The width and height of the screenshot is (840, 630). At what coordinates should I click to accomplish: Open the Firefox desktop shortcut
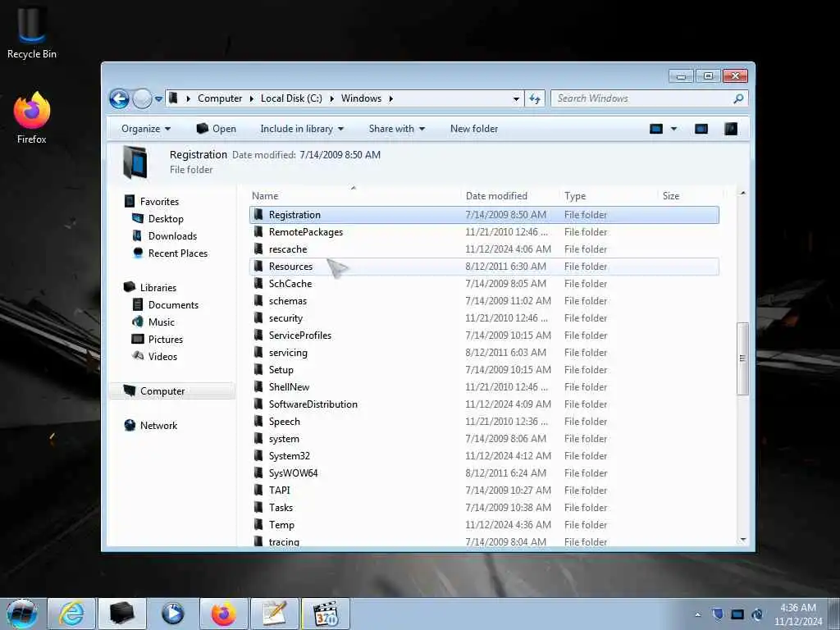(x=32, y=118)
